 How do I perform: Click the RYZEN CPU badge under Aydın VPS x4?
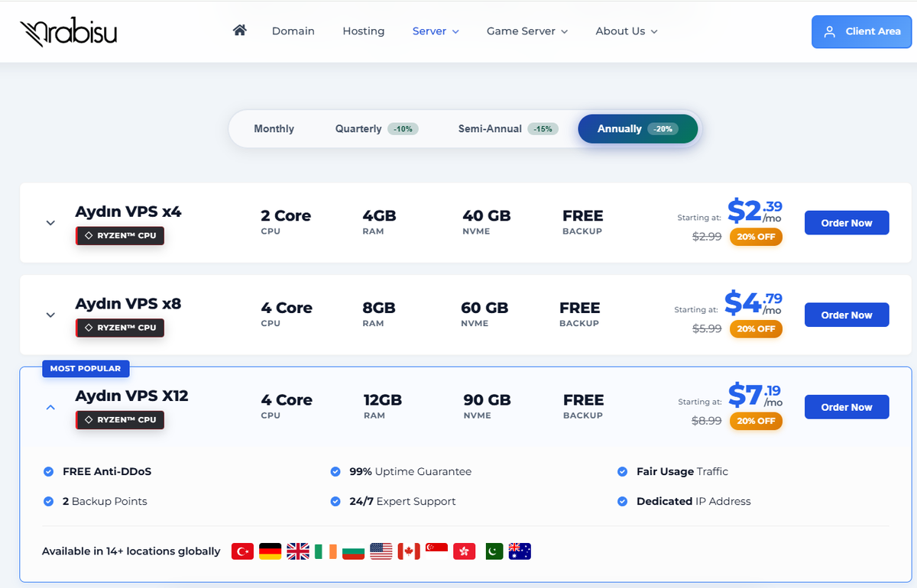click(x=120, y=236)
